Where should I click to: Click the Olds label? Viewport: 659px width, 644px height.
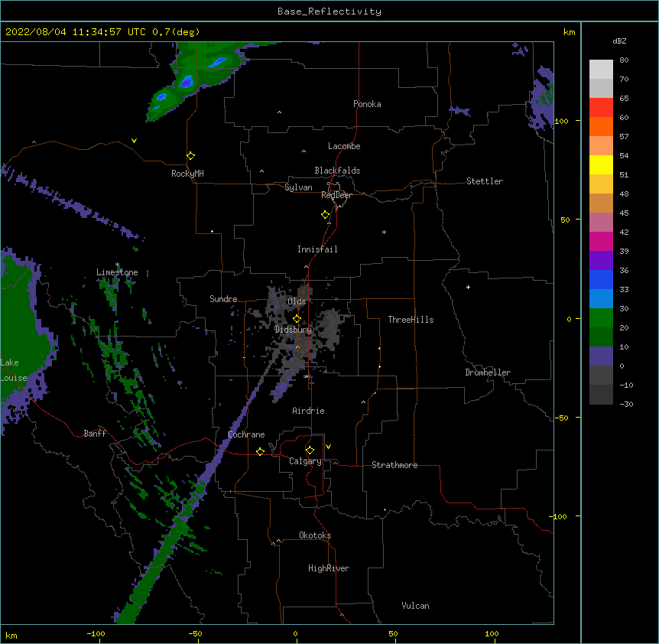tap(297, 301)
